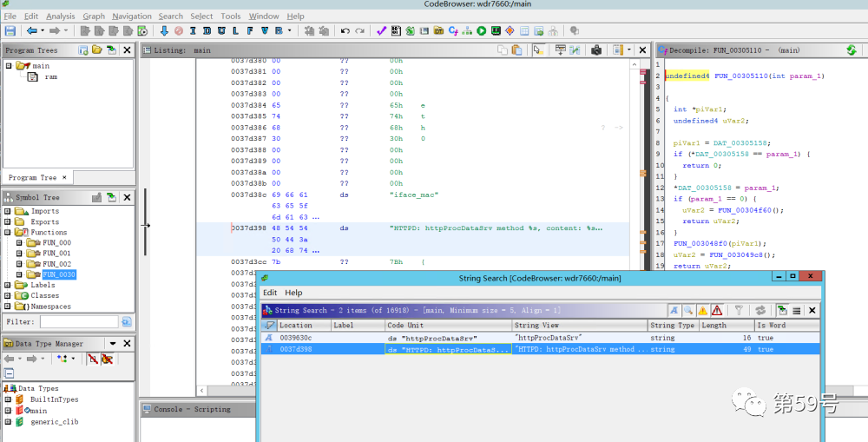Click the String Search filter funnel icon
Image resolution: width=868 pixels, height=442 pixels.
pyautogui.click(x=739, y=311)
